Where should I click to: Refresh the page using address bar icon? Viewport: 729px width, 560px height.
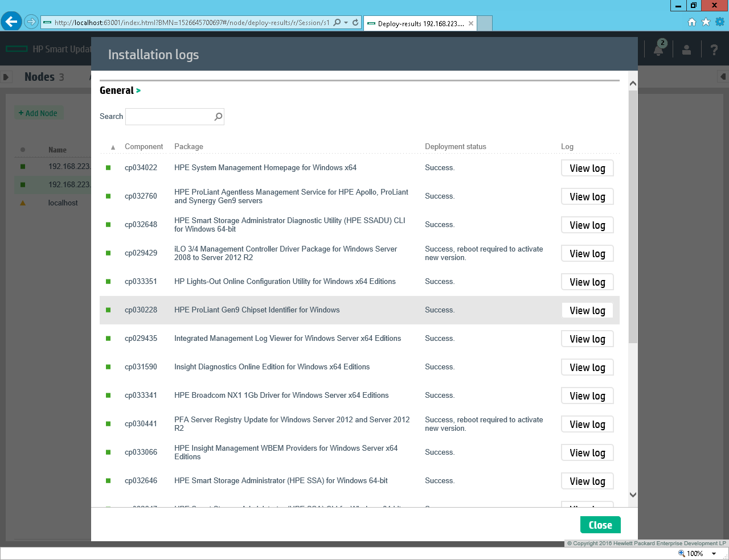pyautogui.click(x=355, y=23)
